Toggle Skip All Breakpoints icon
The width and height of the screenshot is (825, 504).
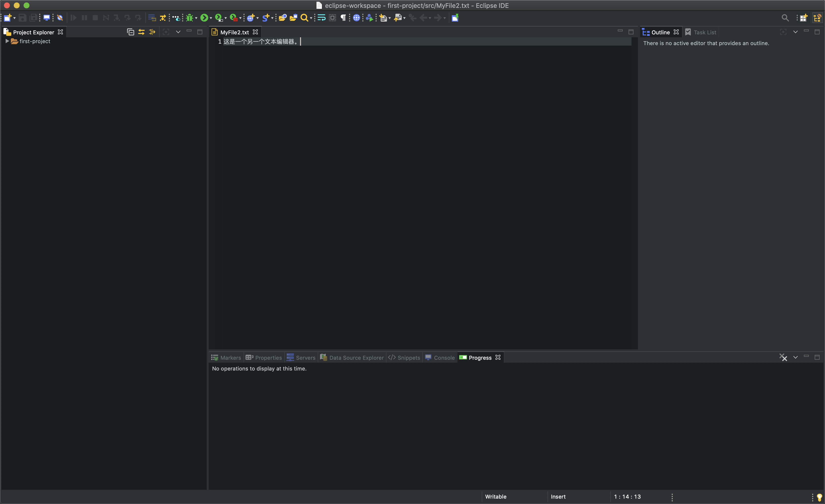tap(60, 18)
